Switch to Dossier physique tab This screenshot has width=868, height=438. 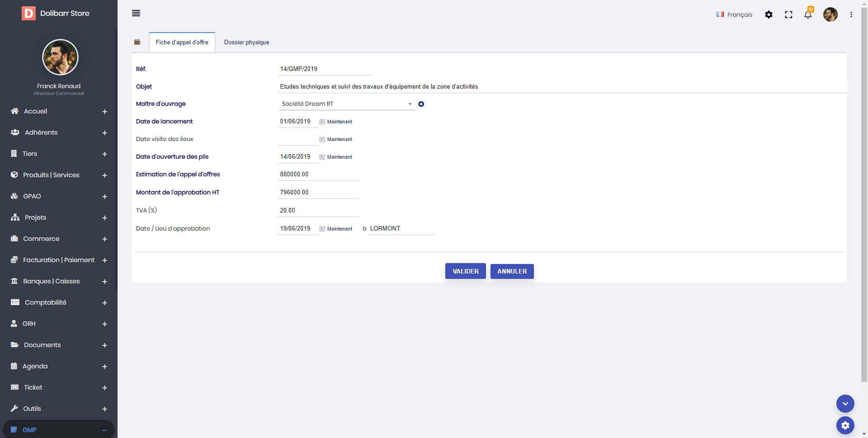(246, 42)
